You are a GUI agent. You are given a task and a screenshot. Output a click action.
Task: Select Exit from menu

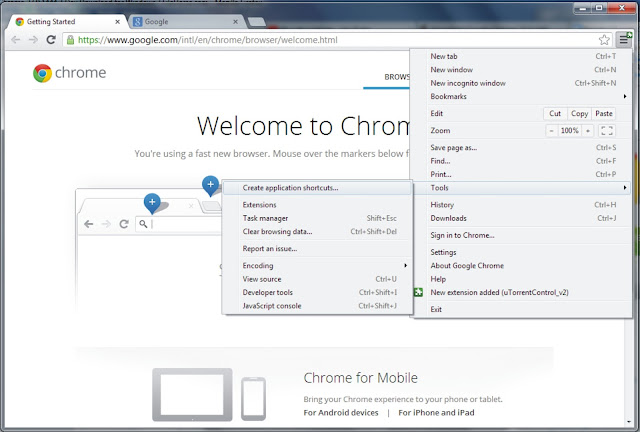click(523, 310)
